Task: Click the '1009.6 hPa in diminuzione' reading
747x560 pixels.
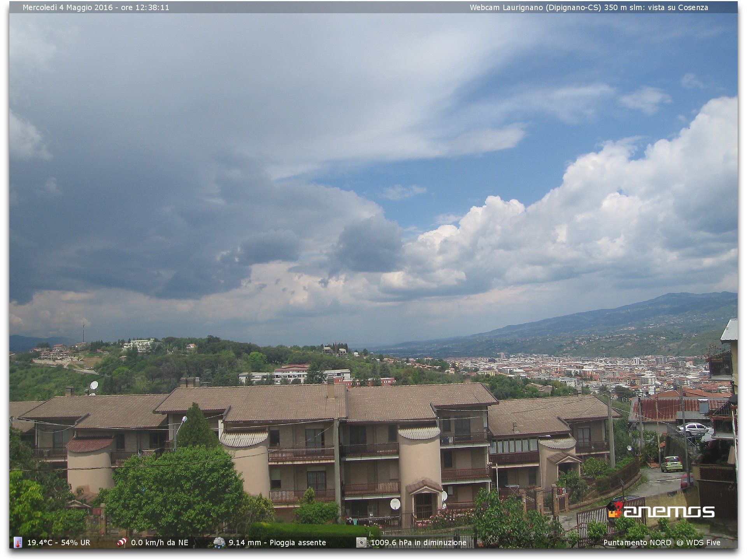Action: tap(418, 542)
